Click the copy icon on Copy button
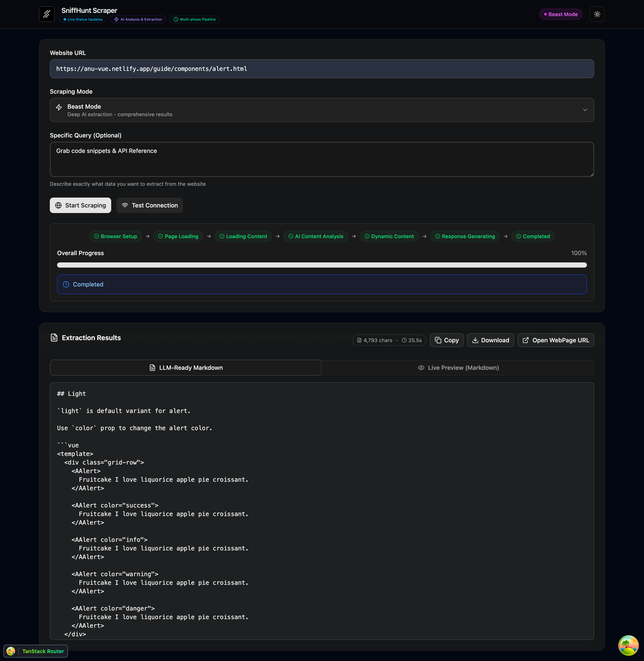644x661 pixels. click(x=438, y=340)
